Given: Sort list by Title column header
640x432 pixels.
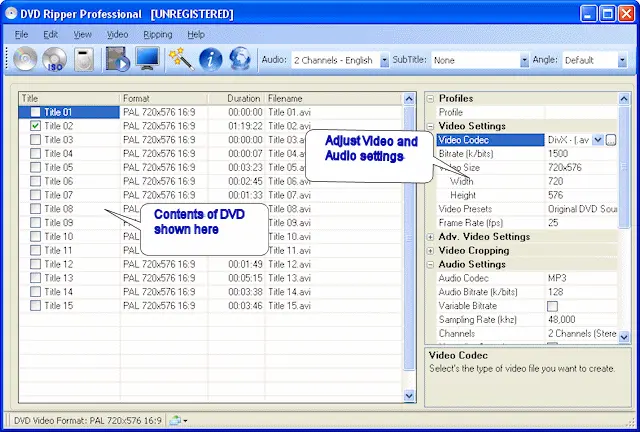Looking at the screenshot, I should [69, 98].
